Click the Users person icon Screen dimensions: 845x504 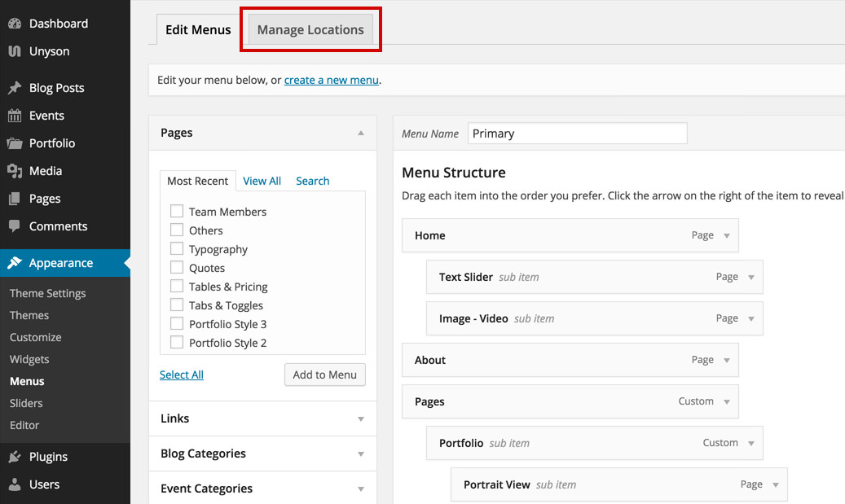15,484
